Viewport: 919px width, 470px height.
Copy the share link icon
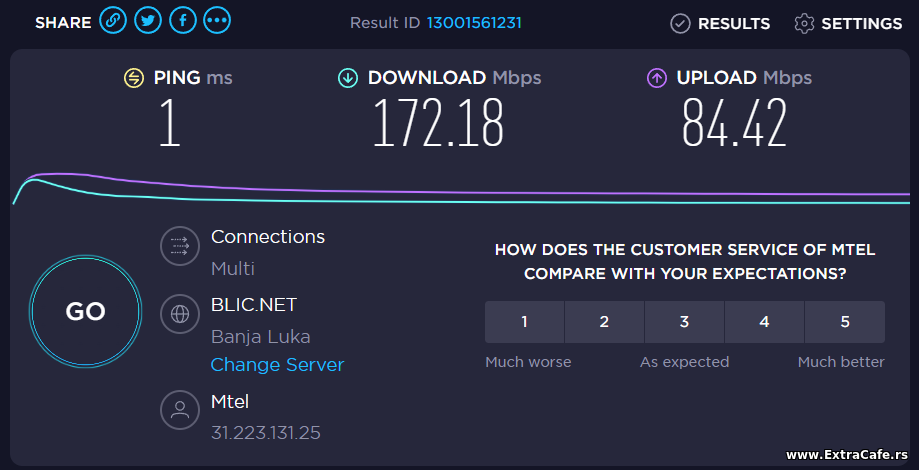113,22
